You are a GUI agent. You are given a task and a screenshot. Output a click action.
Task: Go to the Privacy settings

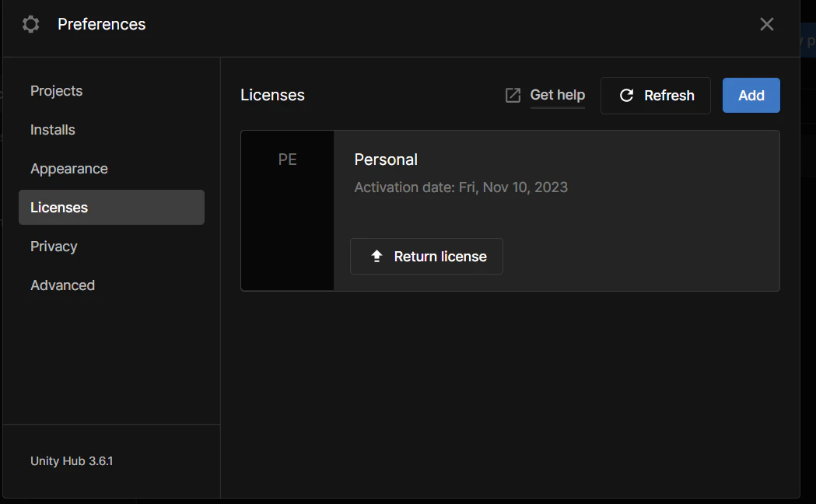pos(54,247)
